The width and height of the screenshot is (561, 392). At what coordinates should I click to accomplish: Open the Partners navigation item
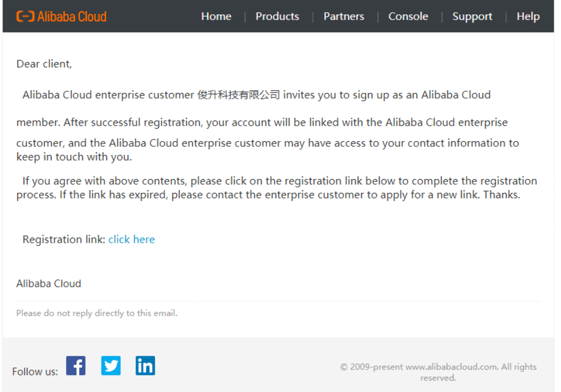point(344,17)
